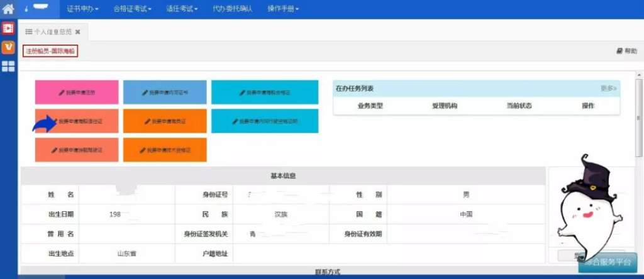Viewport: 644px width, 279px height.
Task: Open the red video player sidebar icon
Action: [x=8, y=28]
